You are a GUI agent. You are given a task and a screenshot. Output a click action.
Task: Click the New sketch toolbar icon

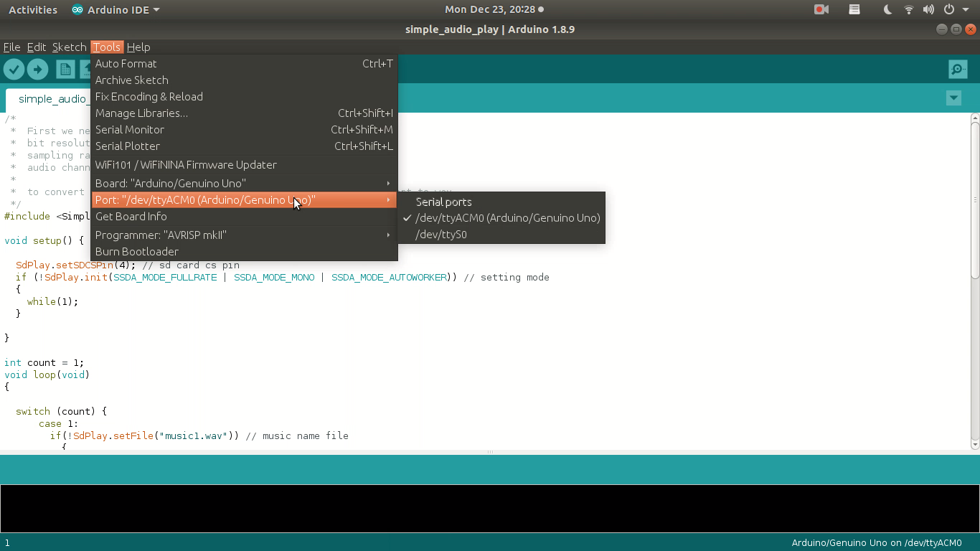point(65,69)
